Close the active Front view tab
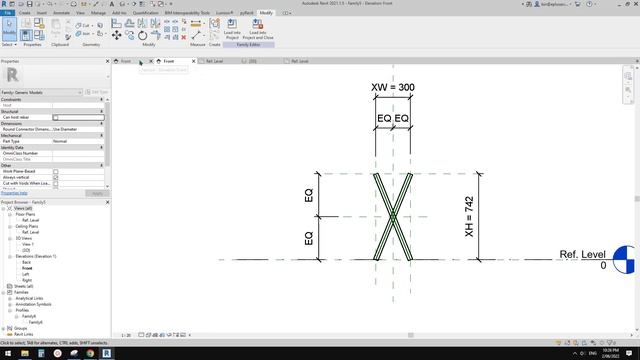The width and height of the screenshot is (640, 360). pyautogui.click(x=194, y=61)
